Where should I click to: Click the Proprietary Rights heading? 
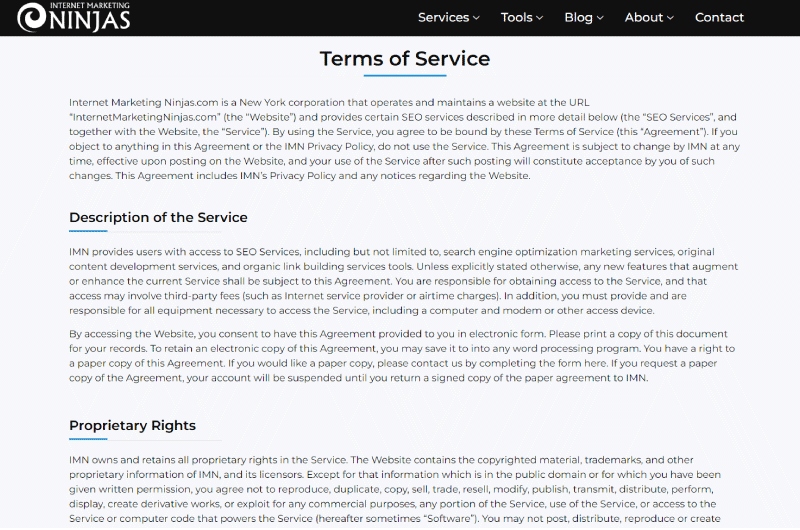click(132, 425)
